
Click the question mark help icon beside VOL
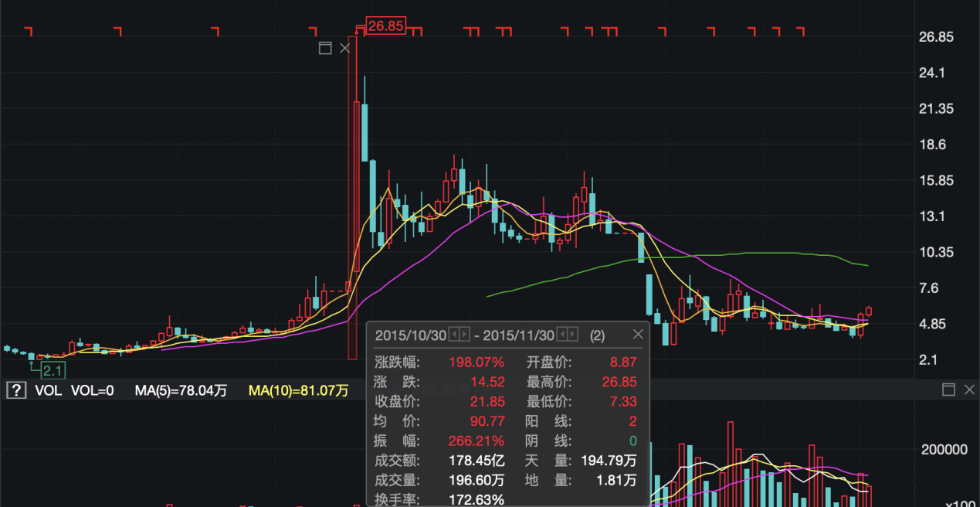(15, 390)
